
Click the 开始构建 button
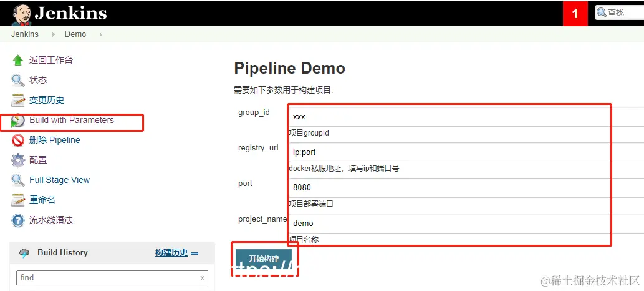click(264, 259)
